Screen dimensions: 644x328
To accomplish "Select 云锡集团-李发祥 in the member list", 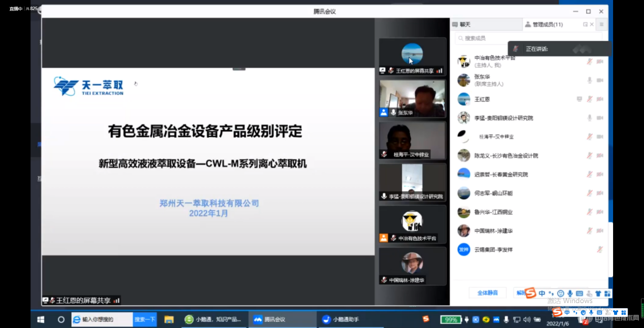I will click(529, 249).
